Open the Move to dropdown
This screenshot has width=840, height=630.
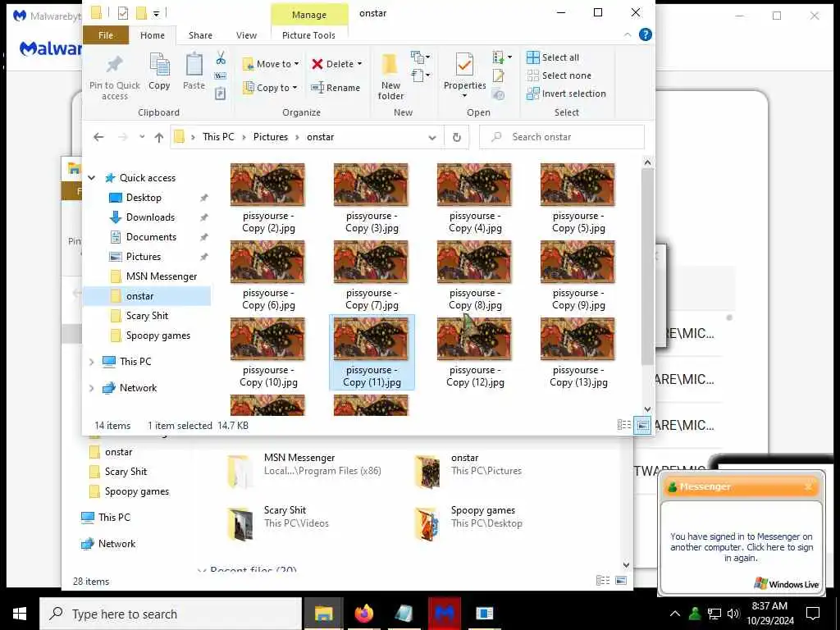point(271,64)
